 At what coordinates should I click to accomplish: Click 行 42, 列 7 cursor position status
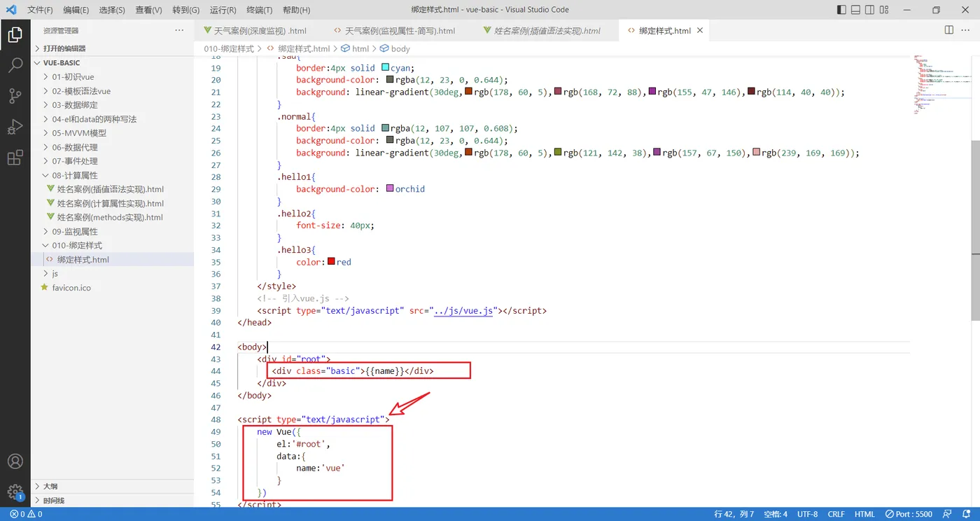(734, 514)
